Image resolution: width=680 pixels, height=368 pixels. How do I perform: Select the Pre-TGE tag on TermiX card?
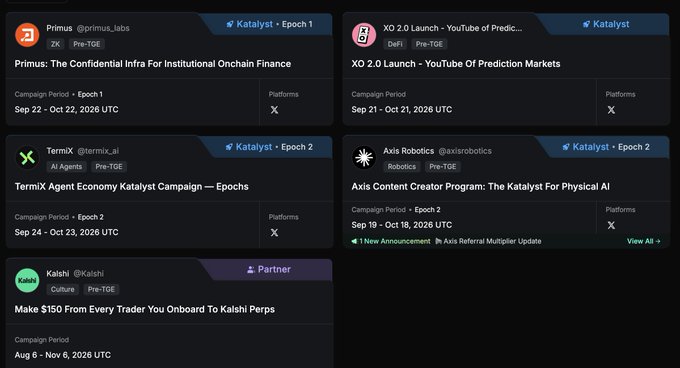(x=109, y=166)
